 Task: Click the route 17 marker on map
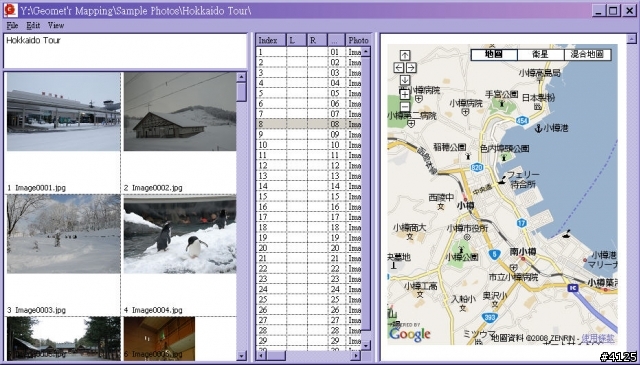[x=522, y=223]
